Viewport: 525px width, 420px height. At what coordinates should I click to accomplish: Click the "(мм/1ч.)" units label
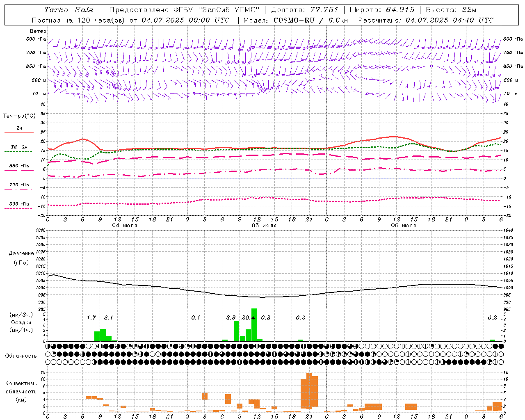21,330
